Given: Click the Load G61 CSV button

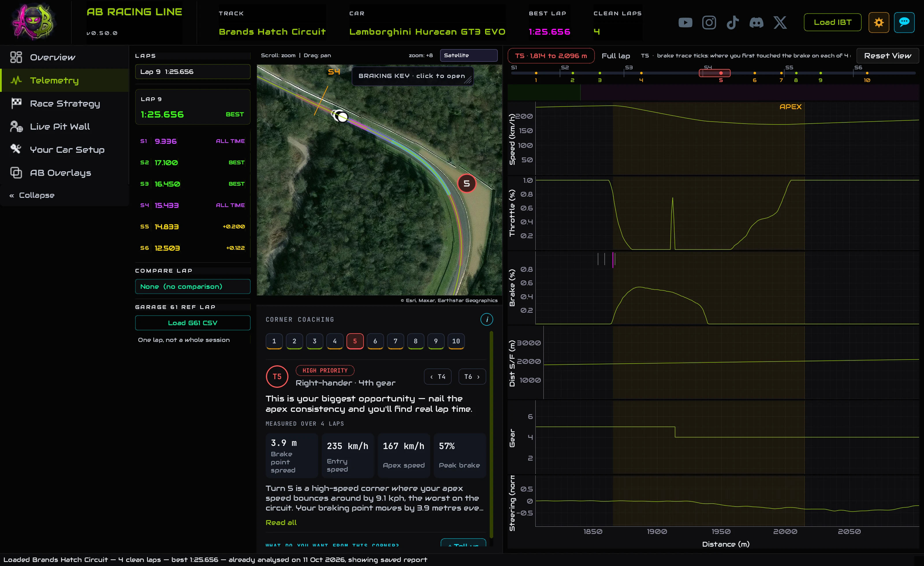Looking at the screenshot, I should [192, 323].
